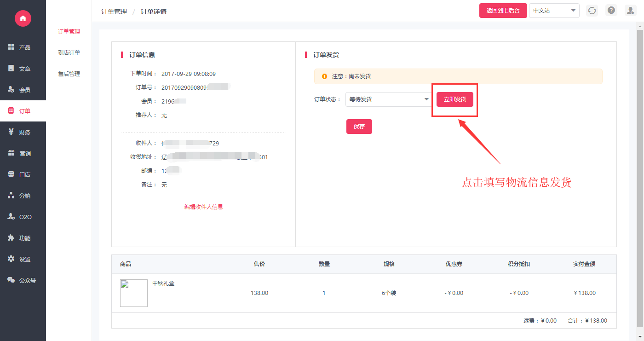Click the 营销 gift icon
The image size is (644, 341).
[x=11, y=153]
